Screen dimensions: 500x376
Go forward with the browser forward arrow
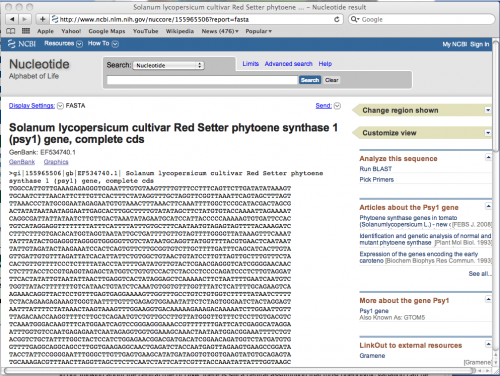[25, 19]
